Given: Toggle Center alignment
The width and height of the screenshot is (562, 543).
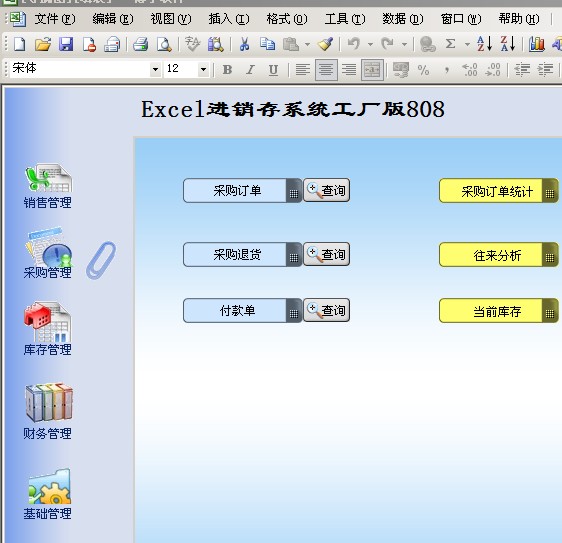Looking at the screenshot, I should tap(326, 70).
